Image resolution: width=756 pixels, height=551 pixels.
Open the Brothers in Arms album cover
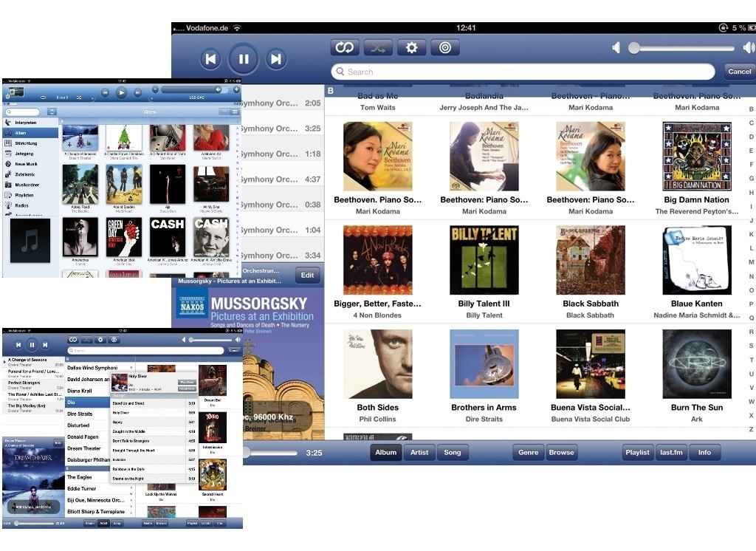[x=484, y=364]
